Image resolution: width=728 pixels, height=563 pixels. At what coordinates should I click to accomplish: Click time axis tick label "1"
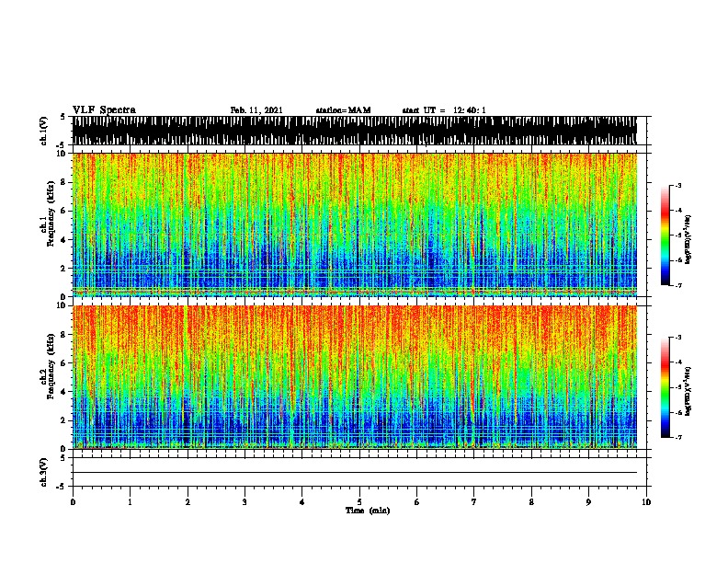pyautogui.click(x=130, y=502)
